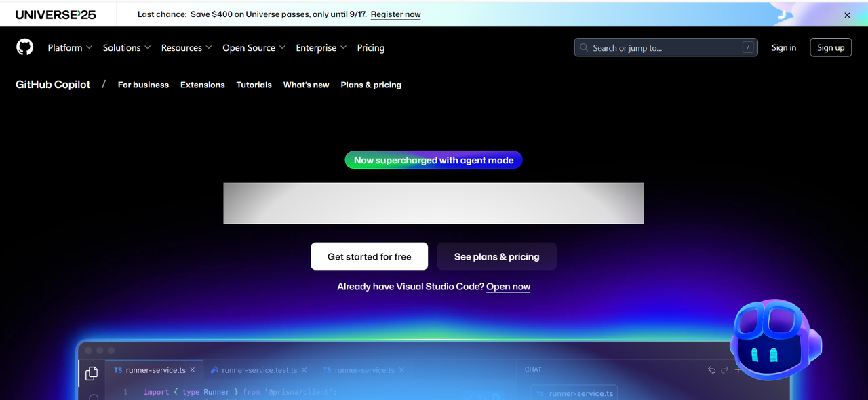Click the runner-service.ts chip in chat
The height and width of the screenshot is (400, 868).
574,393
